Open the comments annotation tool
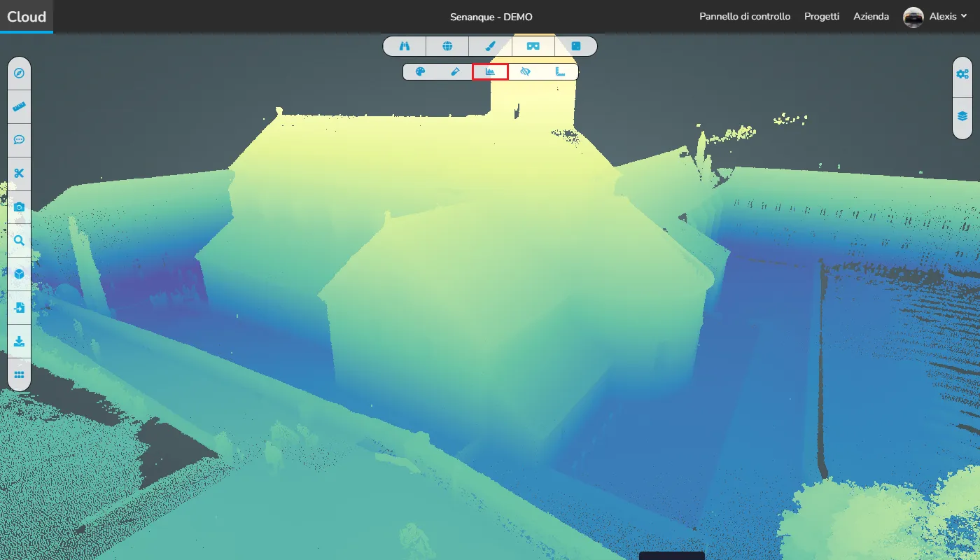This screenshot has width=980, height=560. 19,140
